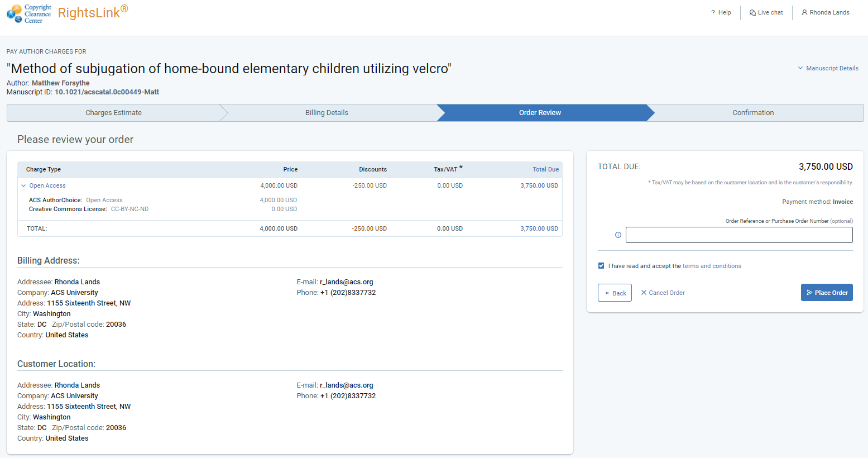Click the Billing Address section heading
The height and width of the screenshot is (458, 868).
49,261
